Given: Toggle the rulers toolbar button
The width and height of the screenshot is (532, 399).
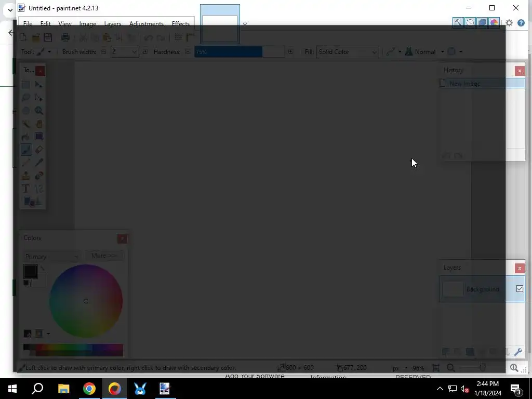Looking at the screenshot, I should pos(190,37).
